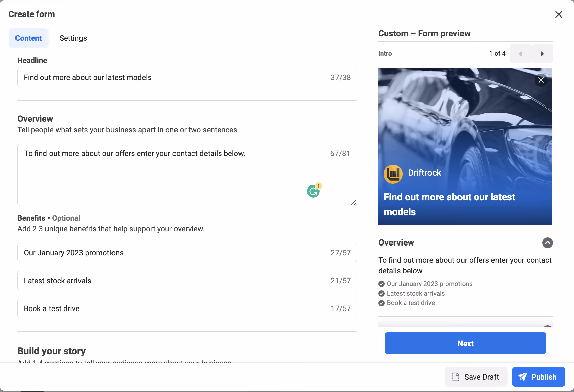Viewport: 574px width, 392px height.
Task: Save the form as draft
Action: pos(476,377)
